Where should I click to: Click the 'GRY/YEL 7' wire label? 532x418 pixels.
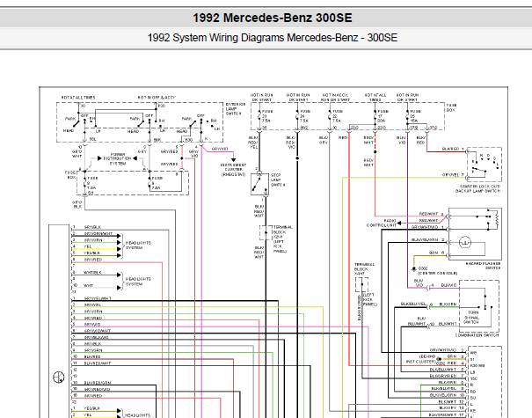(453, 175)
